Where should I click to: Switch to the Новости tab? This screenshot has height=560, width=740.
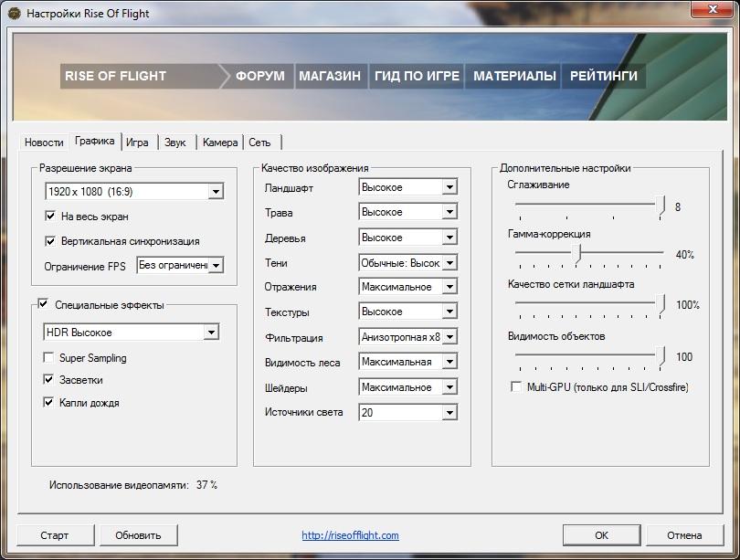44,143
